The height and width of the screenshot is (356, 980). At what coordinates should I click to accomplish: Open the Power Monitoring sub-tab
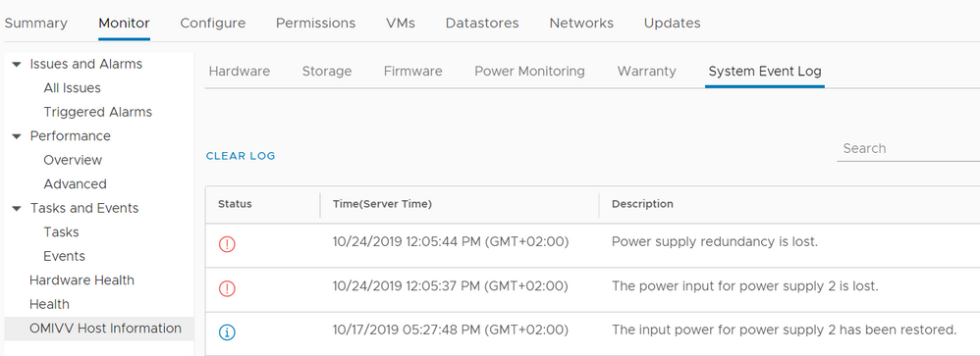point(529,72)
